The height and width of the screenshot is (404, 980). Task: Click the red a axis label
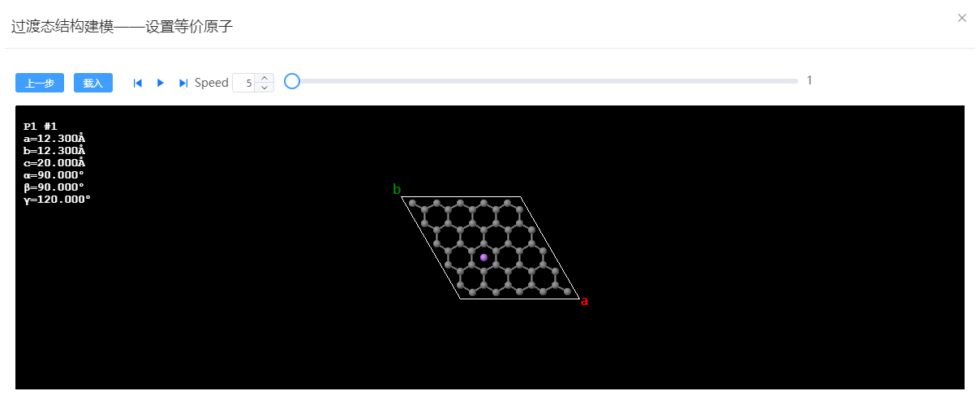point(584,301)
